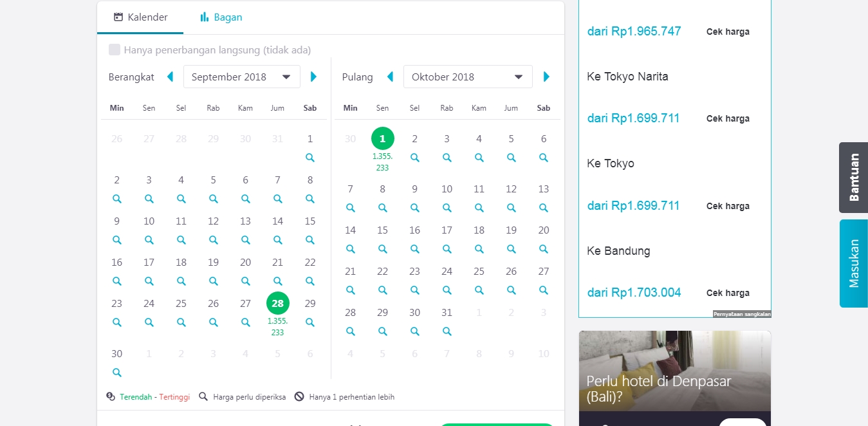Viewport: 868px width, 426px height.
Task: Click search icon under October 20
Action: pos(544,249)
